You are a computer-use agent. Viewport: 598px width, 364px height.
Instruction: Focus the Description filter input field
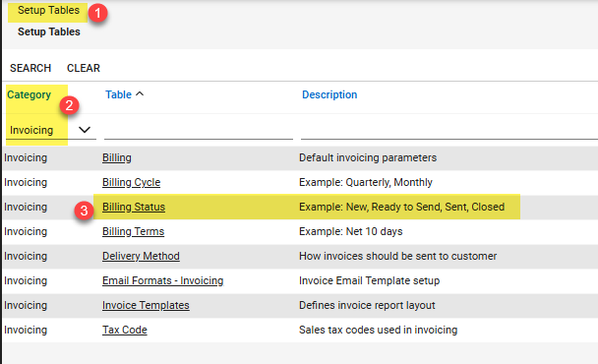click(449, 131)
